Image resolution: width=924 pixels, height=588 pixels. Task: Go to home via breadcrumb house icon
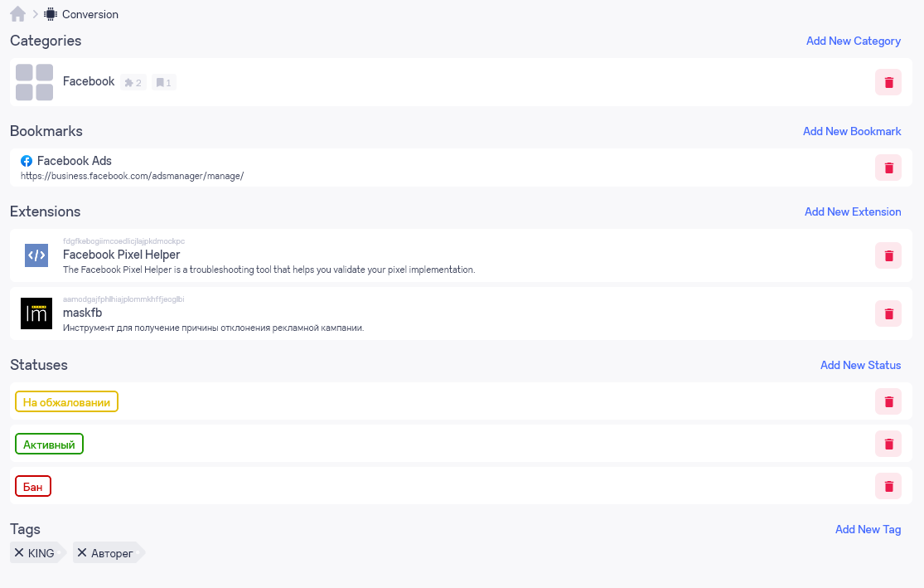coord(17,13)
